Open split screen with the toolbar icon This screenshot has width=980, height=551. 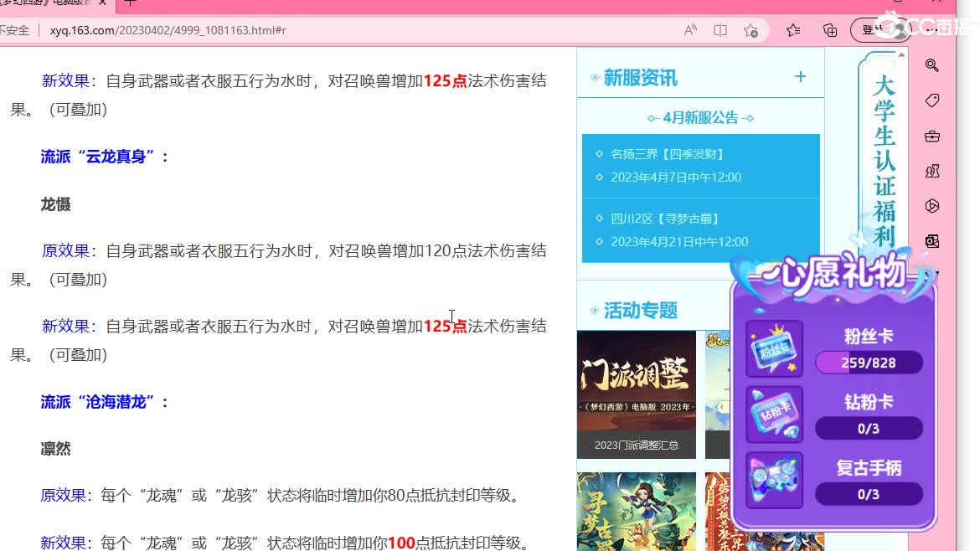(x=720, y=29)
